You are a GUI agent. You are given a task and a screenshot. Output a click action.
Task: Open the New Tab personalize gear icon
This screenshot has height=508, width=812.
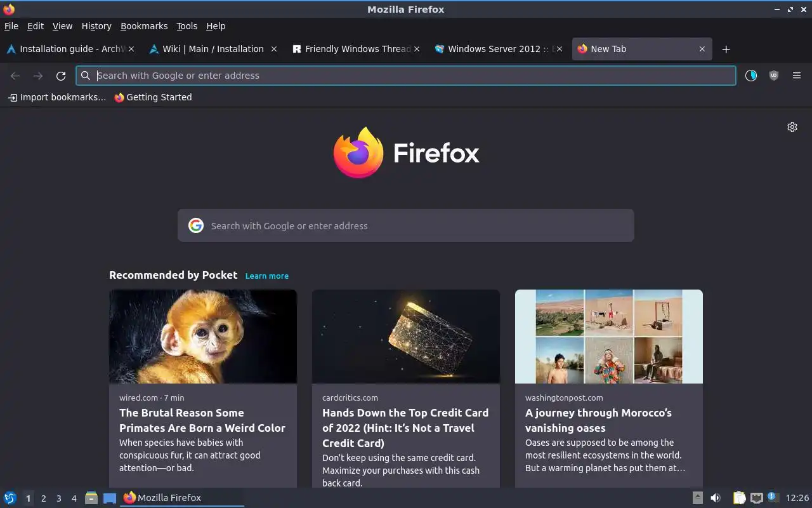[x=792, y=127]
